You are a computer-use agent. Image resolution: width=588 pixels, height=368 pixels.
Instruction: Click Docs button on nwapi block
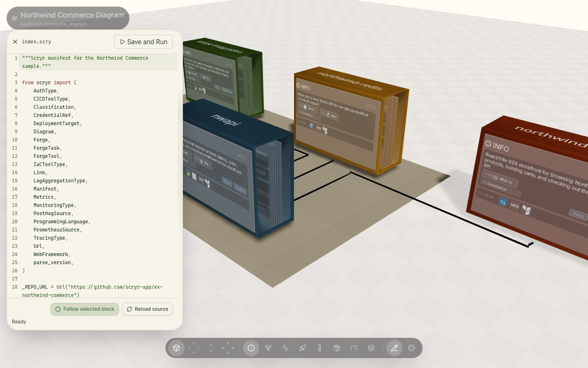click(x=227, y=182)
